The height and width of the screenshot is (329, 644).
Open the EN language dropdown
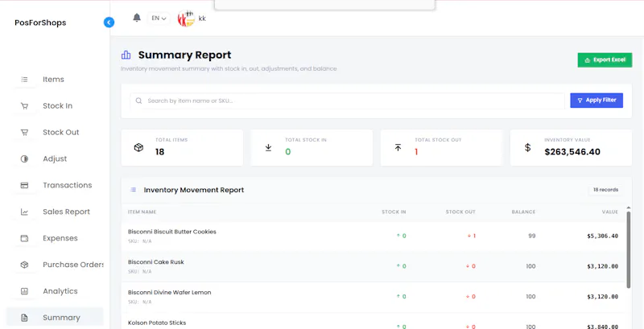click(159, 18)
